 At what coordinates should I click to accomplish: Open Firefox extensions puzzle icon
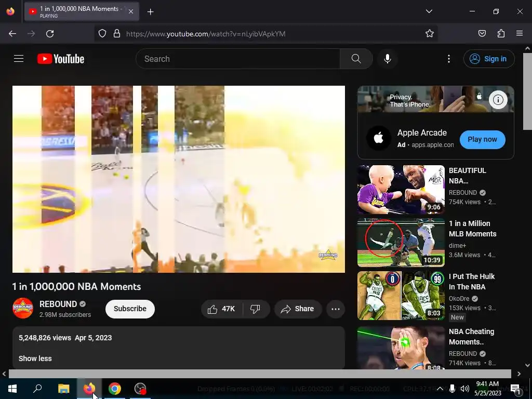coord(501,34)
